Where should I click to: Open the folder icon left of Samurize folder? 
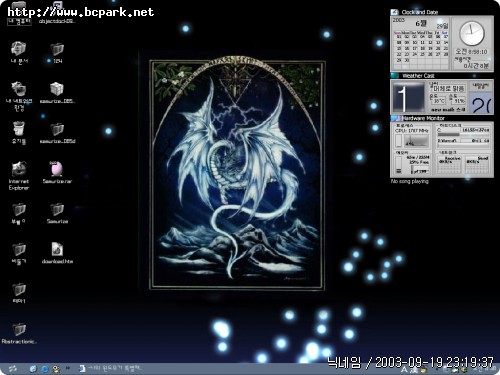(x=19, y=213)
